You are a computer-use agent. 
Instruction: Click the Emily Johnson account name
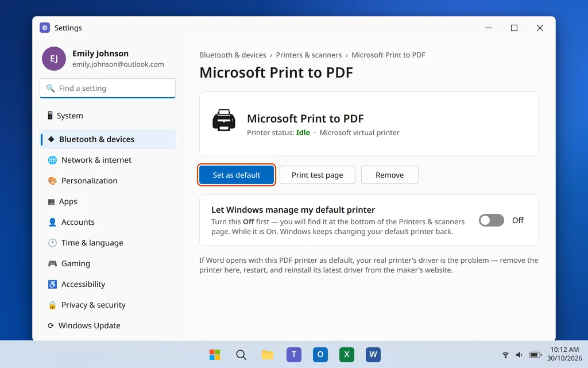100,53
